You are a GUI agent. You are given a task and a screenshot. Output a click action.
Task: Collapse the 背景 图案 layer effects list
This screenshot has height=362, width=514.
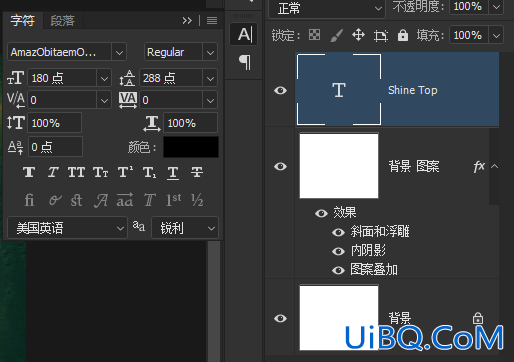click(495, 166)
